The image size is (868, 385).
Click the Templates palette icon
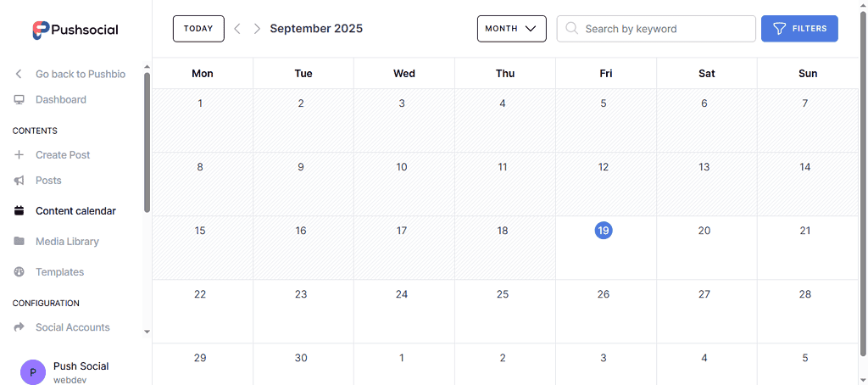pos(19,272)
